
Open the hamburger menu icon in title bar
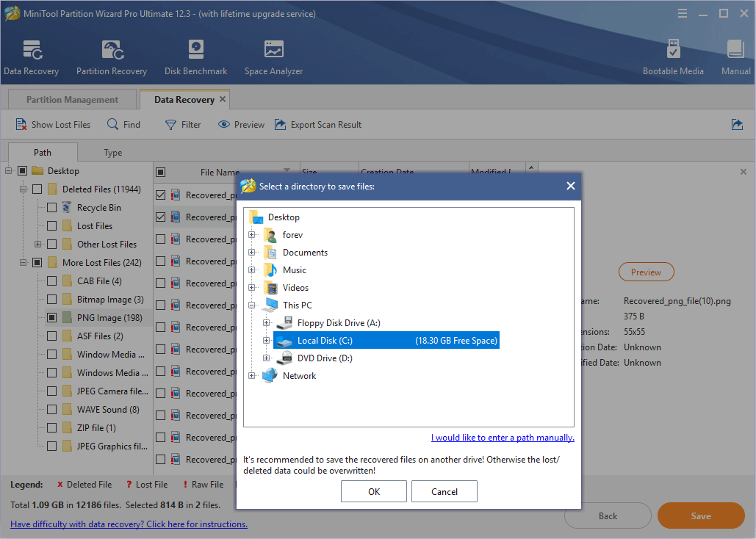683,13
